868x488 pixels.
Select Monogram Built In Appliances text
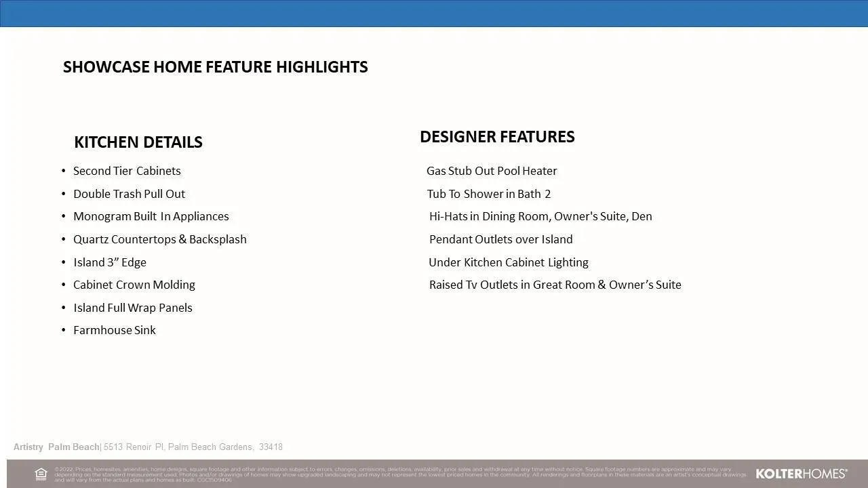point(151,216)
